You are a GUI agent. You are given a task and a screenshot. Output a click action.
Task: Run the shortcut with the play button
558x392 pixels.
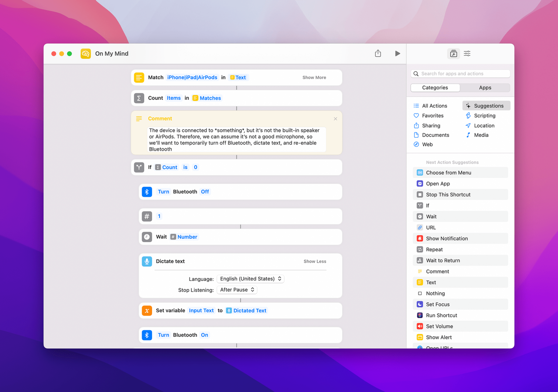coord(397,54)
